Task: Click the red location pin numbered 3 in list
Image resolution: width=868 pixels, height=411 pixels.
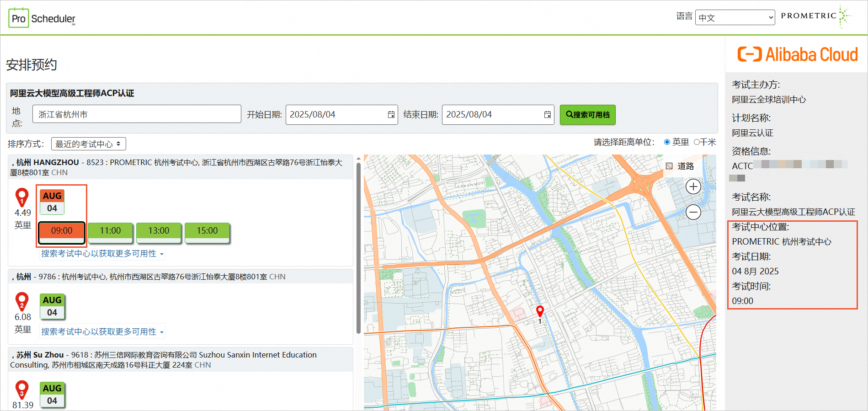Action: [22, 390]
